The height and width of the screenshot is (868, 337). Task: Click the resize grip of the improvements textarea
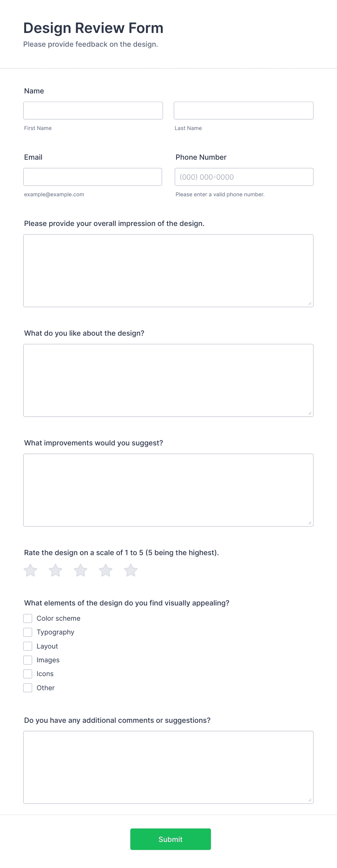[x=310, y=523]
